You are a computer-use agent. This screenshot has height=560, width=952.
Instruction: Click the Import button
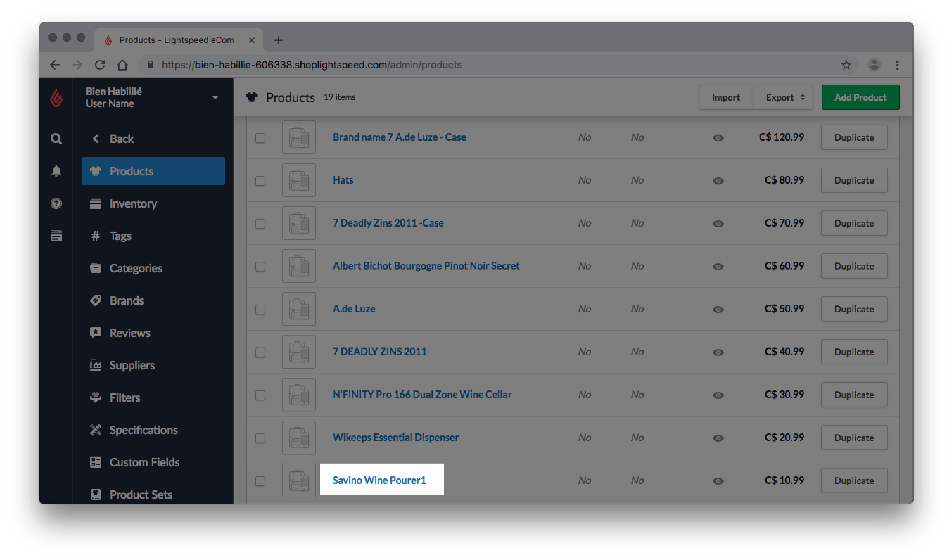tap(726, 97)
